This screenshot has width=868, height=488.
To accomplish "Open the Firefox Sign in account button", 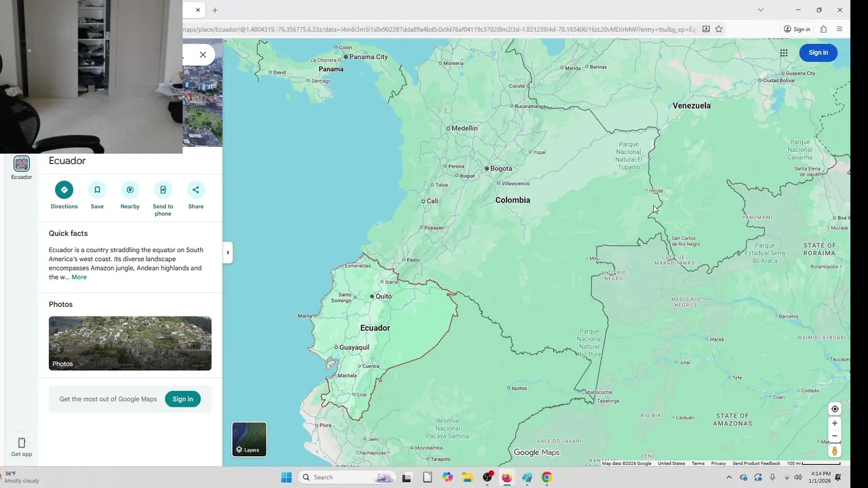I will pyautogui.click(x=797, y=29).
